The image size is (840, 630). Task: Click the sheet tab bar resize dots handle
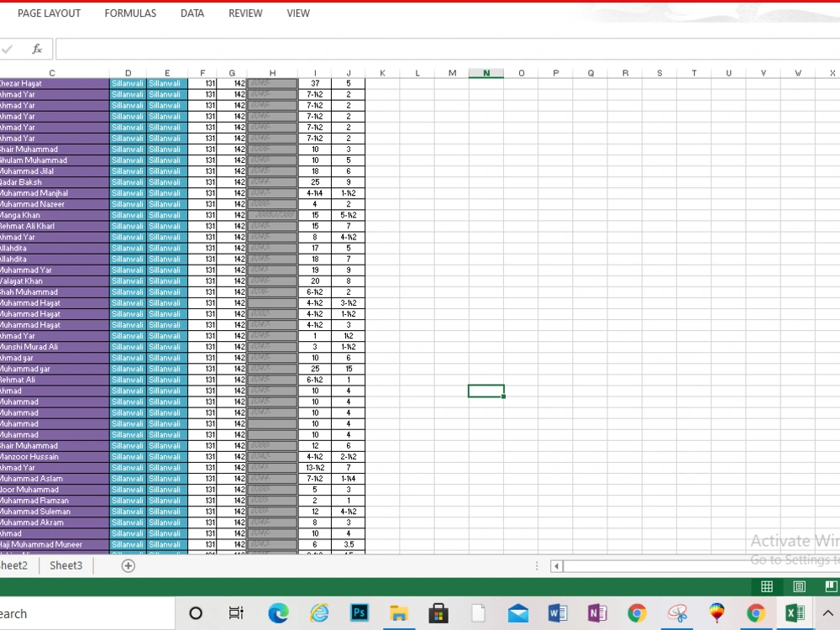(536, 566)
